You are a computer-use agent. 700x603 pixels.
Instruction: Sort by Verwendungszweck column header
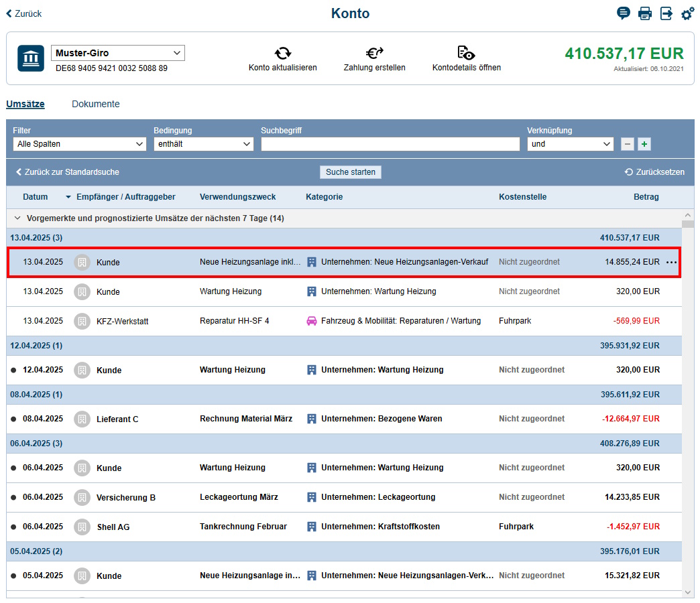coord(237,197)
